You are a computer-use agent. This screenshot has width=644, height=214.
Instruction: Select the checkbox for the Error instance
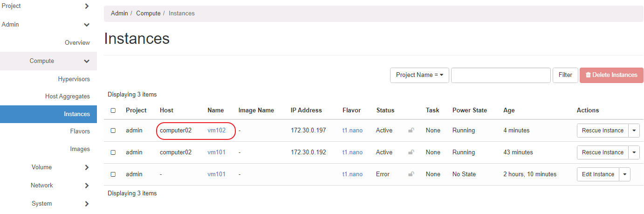click(113, 174)
